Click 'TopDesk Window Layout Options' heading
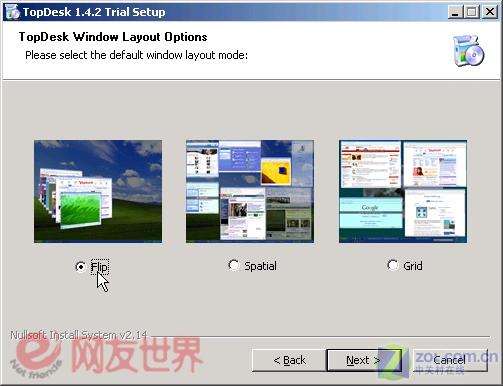Image resolution: width=503 pixels, height=386 pixels. click(113, 37)
